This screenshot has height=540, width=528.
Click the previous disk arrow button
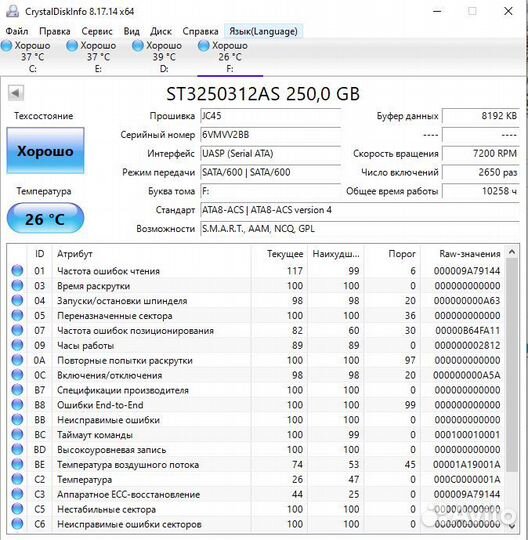[15, 93]
